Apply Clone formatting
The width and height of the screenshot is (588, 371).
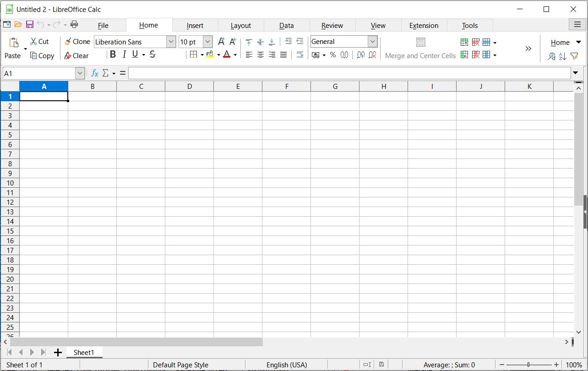coord(77,41)
